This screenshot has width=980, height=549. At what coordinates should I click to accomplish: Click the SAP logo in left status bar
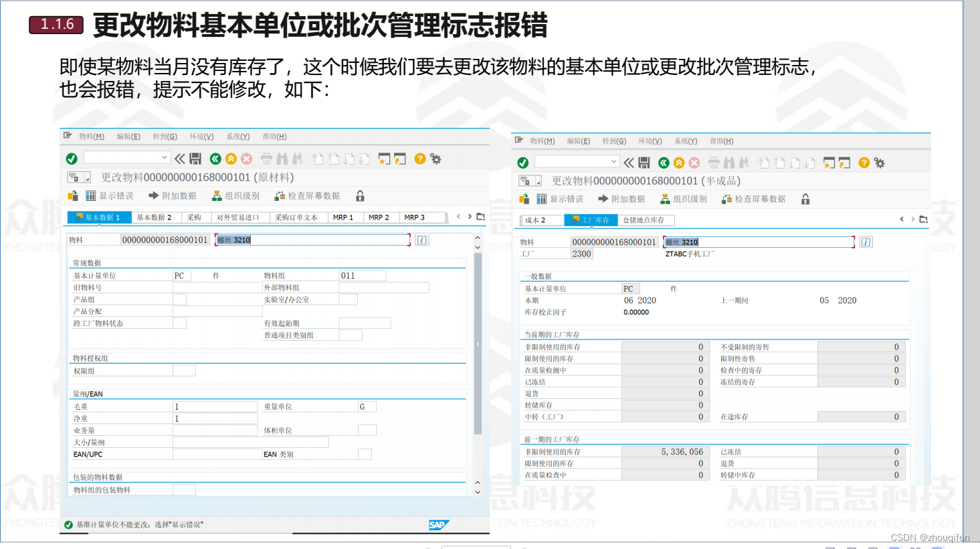pyautogui.click(x=438, y=525)
